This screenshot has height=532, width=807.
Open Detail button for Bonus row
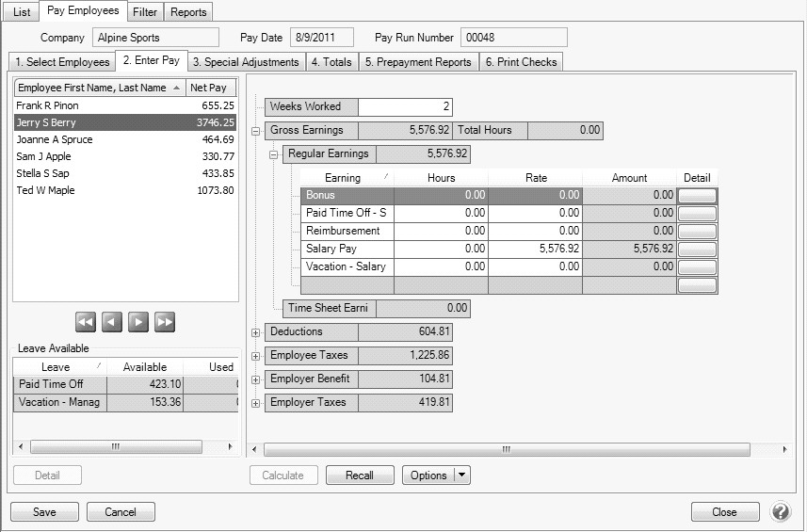point(697,196)
